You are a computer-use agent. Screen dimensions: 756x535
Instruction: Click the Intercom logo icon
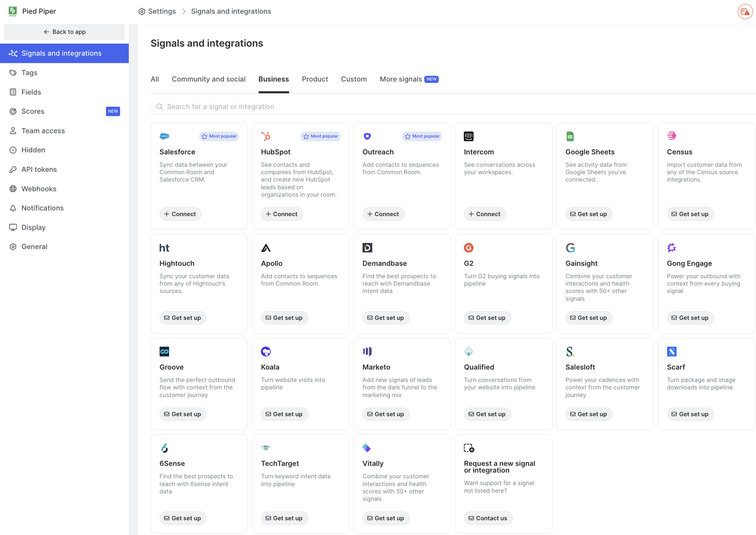(x=468, y=136)
